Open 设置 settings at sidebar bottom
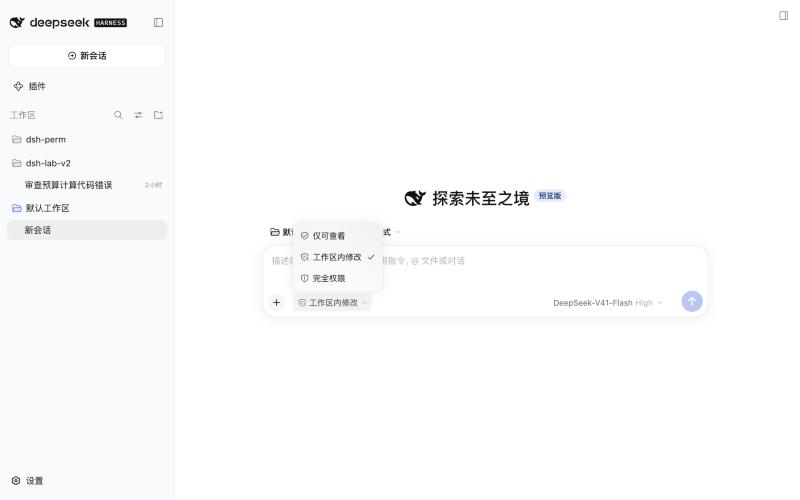Image resolution: width=800 pixels, height=500 pixels. click(28, 481)
